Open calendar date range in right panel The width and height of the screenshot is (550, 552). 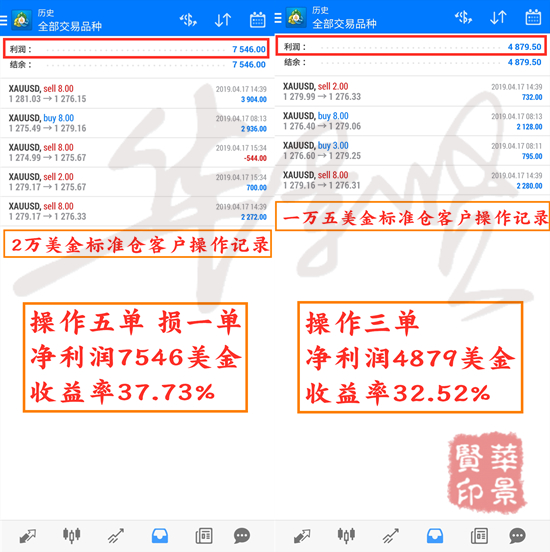(x=533, y=17)
